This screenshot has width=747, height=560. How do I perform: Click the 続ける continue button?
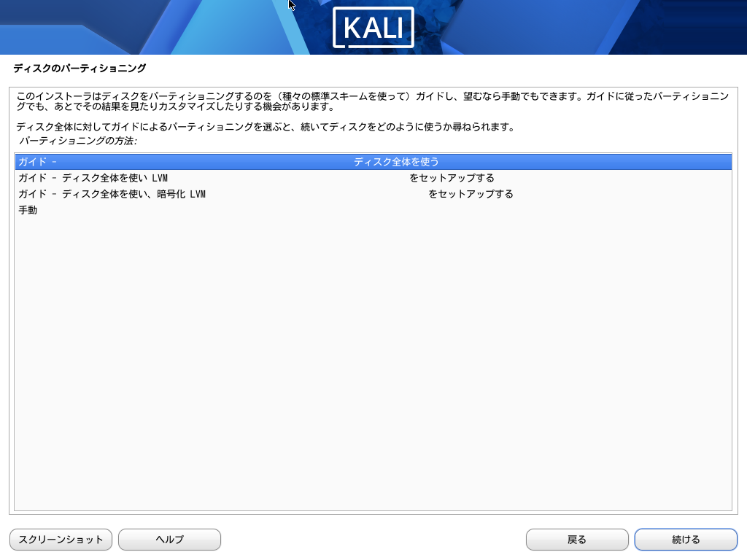coord(686,540)
